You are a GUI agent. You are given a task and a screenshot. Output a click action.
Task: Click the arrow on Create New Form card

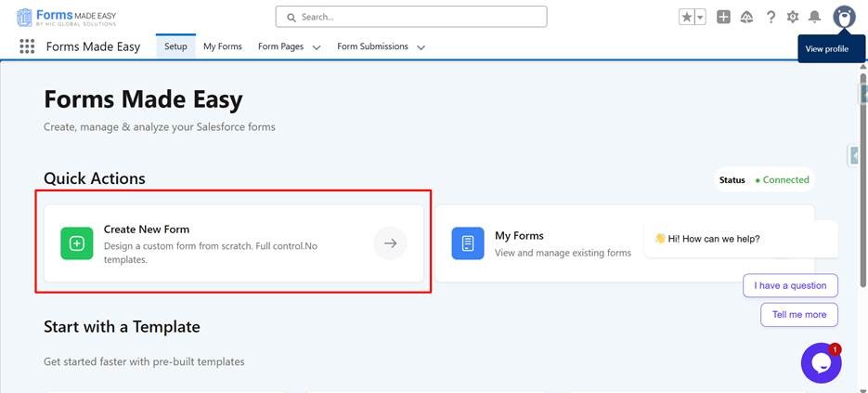click(391, 243)
